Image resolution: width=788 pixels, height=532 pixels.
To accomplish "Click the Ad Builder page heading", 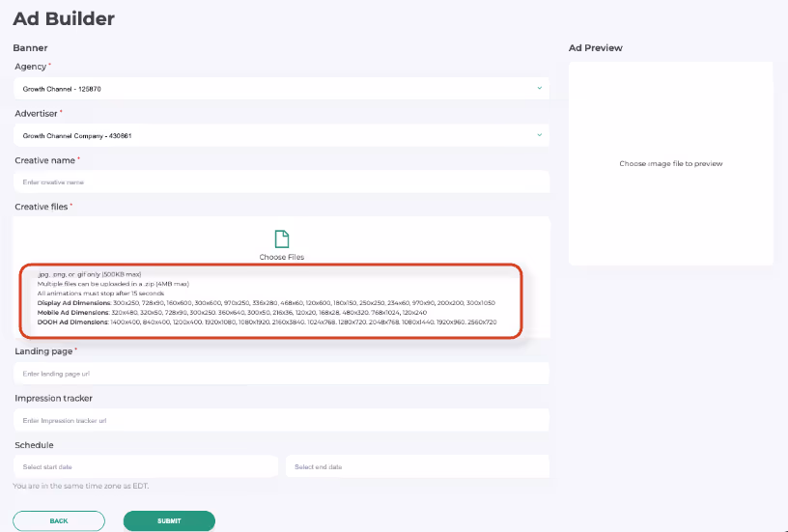I will tap(64, 18).
